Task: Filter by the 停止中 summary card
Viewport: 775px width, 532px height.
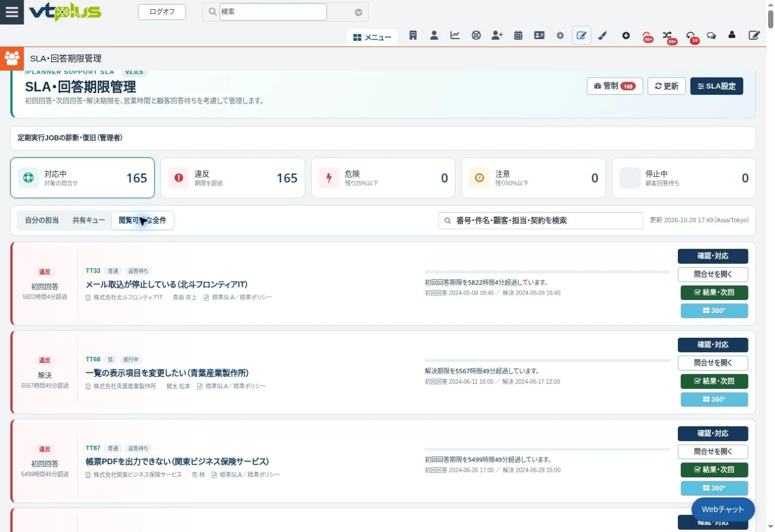Action: pos(684,178)
